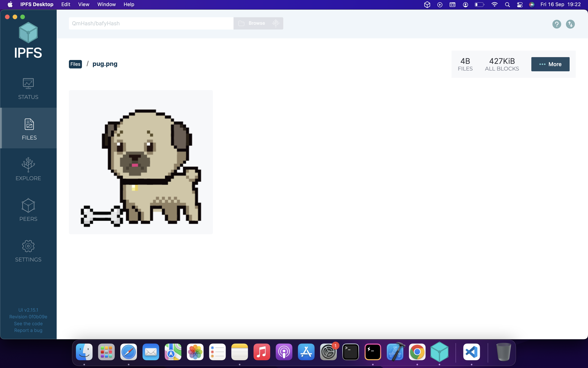Open System Preferences from the dock
This screenshot has height=368, width=588.
tap(328, 352)
